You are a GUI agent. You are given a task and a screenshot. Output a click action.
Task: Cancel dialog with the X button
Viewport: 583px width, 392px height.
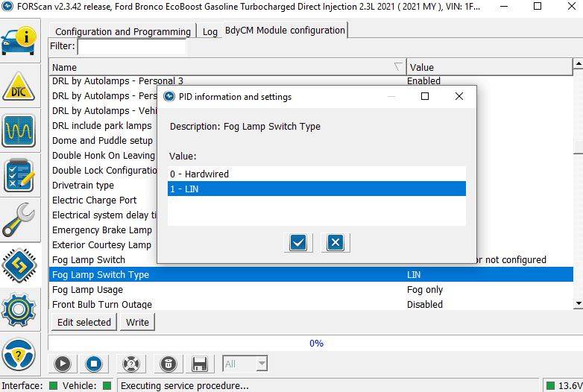point(335,243)
